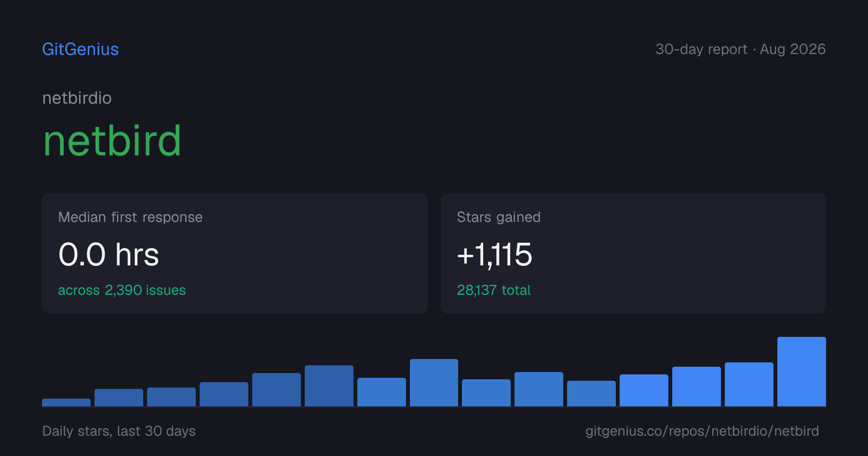868x456 pixels.
Task: Click the GitGenius brand link
Action: [81, 49]
